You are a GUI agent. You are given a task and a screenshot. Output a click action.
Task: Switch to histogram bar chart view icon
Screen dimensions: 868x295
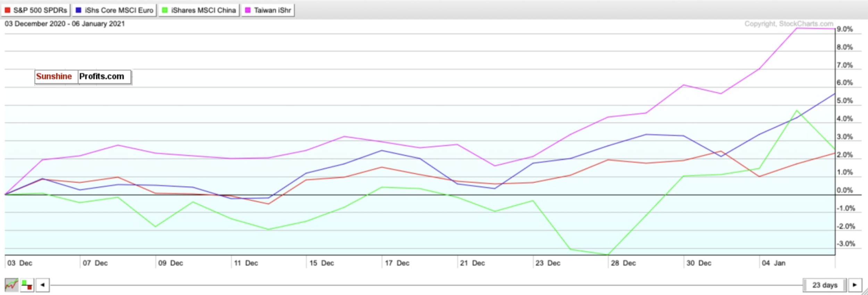pos(27,285)
